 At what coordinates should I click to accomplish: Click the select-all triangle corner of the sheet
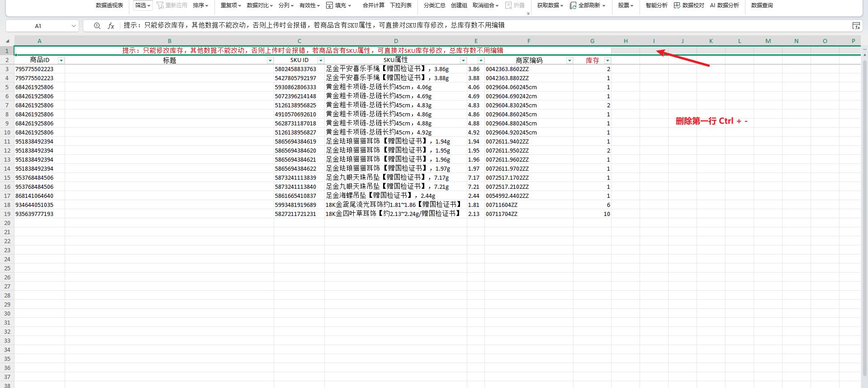point(7,41)
